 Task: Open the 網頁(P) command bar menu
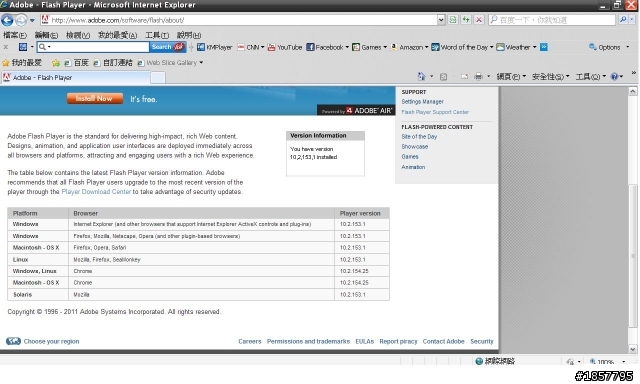pyautogui.click(x=511, y=76)
